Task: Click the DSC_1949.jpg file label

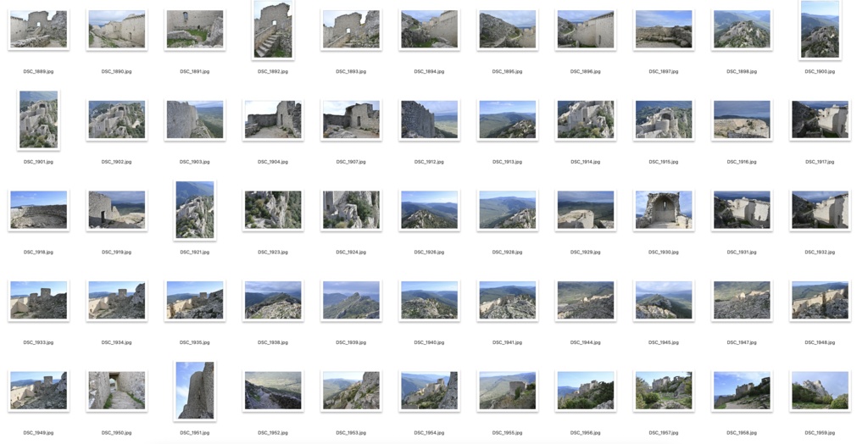Action: 39,433
